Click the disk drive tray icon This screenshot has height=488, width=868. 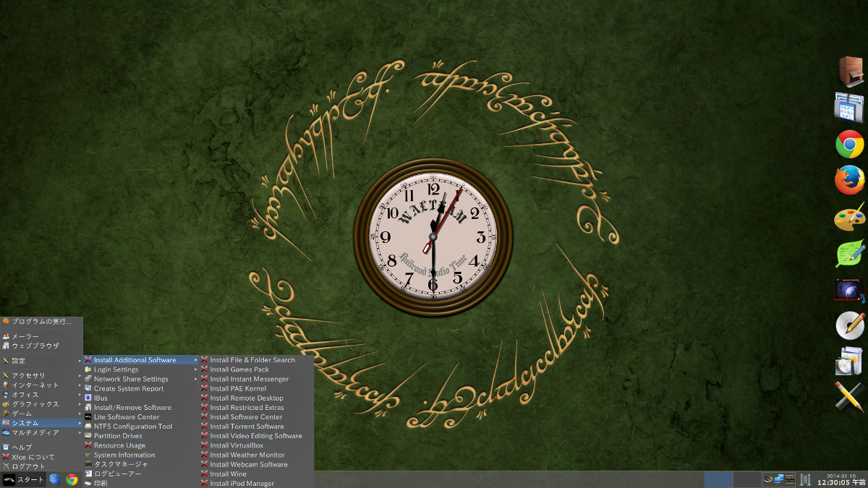click(x=769, y=479)
